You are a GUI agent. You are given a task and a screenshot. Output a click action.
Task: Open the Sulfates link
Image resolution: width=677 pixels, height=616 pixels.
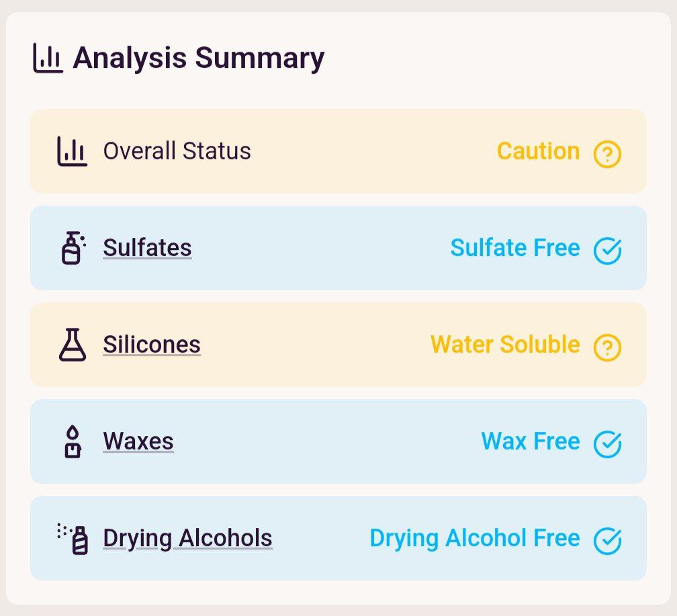click(147, 248)
